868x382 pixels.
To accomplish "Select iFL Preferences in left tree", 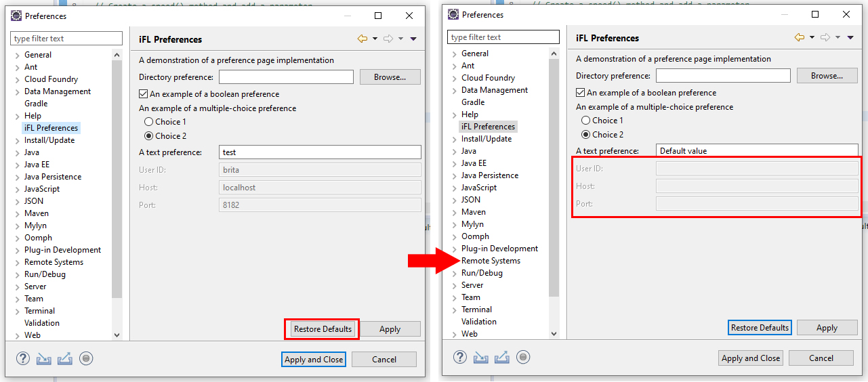I will pos(51,128).
